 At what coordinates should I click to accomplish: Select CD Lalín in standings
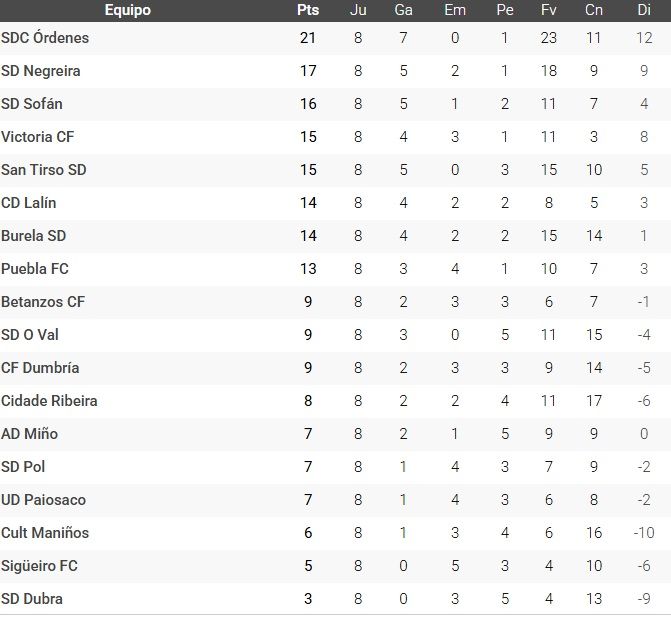pyautogui.click(x=29, y=203)
